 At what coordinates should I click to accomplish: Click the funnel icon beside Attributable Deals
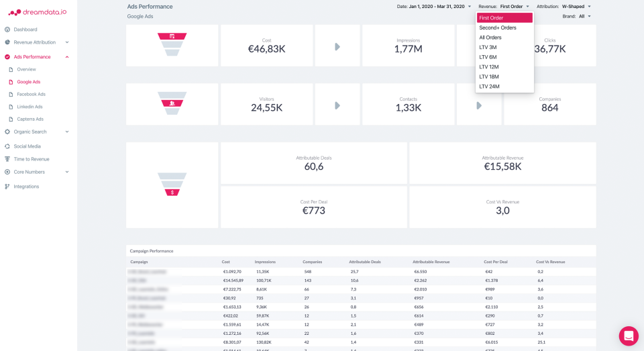[172, 185]
